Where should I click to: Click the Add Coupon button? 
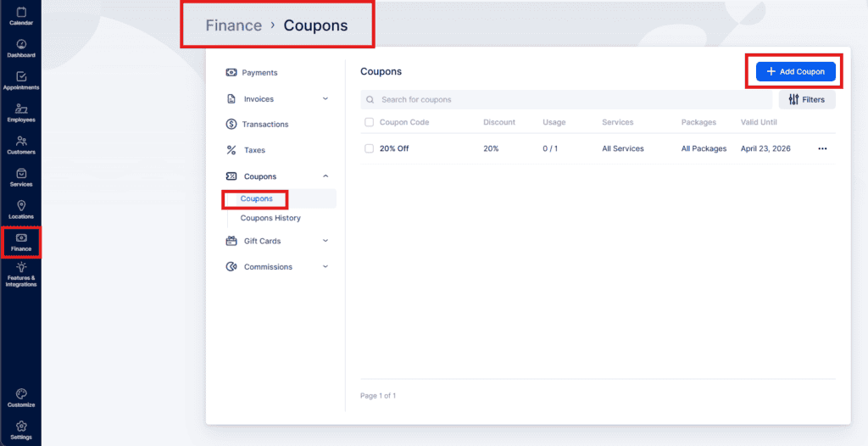[795, 71]
